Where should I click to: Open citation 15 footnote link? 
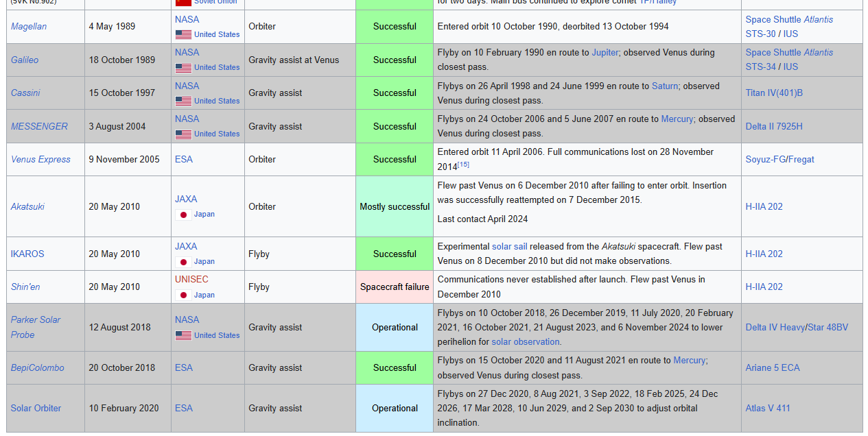tap(463, 165)
